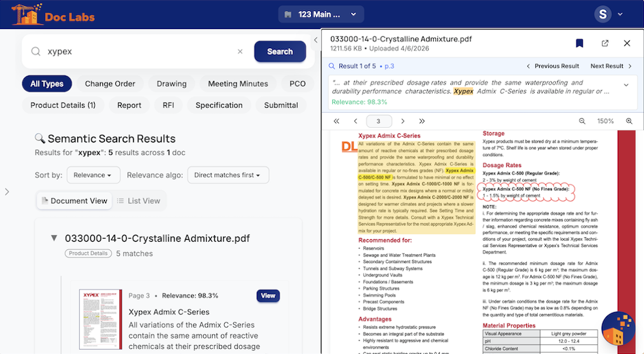Zoom out the PDF viewer
The width and height of the screenshot is (644, 354).
pyautogui.click(x=582, y=121)
